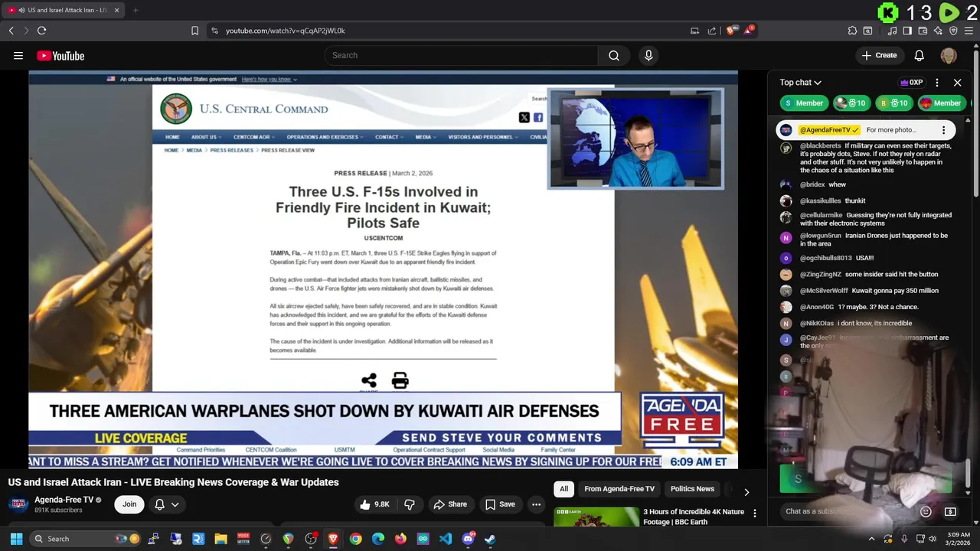This screenshot has width=980, height=551.
Task: Open File Explorer from taskbar
Action: point(220,539)
